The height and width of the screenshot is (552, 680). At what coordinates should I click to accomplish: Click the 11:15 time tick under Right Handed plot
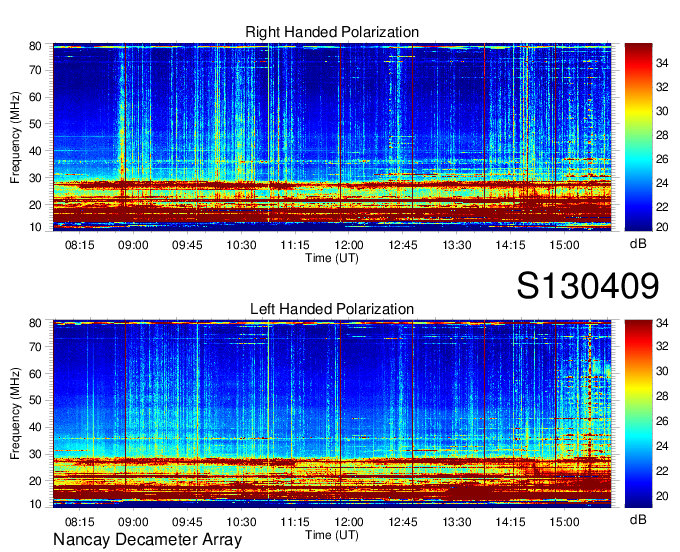(x=295, y=245)
